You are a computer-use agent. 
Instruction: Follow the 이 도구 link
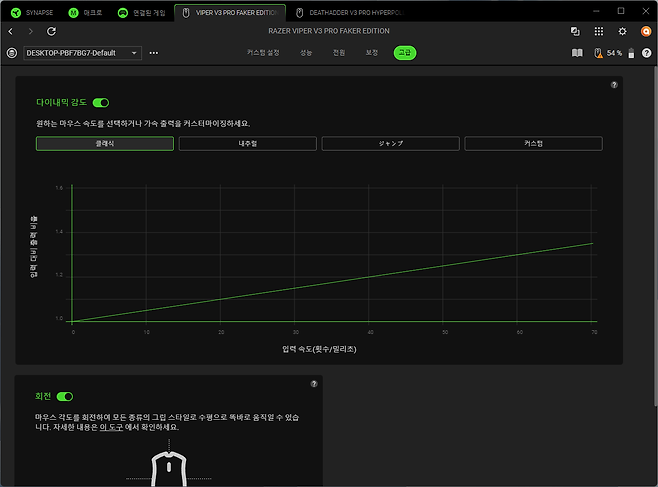tap(111, 426)
